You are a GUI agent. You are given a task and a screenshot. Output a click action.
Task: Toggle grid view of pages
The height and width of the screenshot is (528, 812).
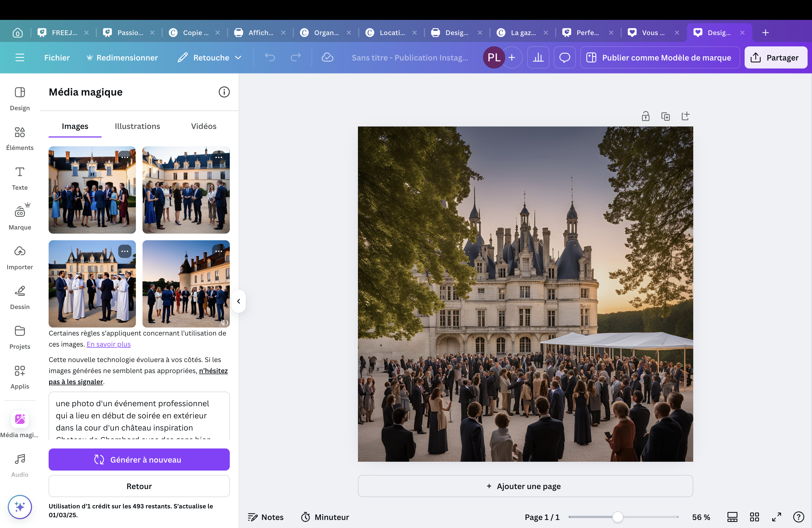pos(754,517)
